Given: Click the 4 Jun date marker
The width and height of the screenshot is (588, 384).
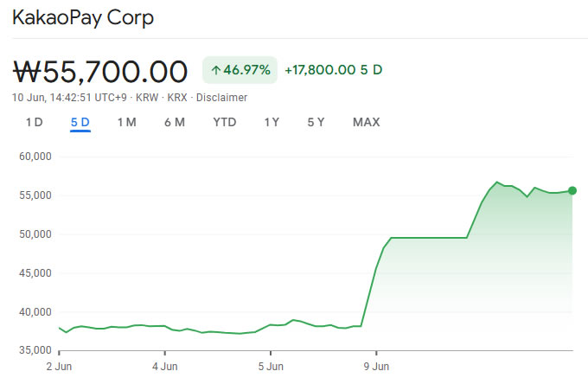Looking at the screenshot, I should [x=164, y=367].
